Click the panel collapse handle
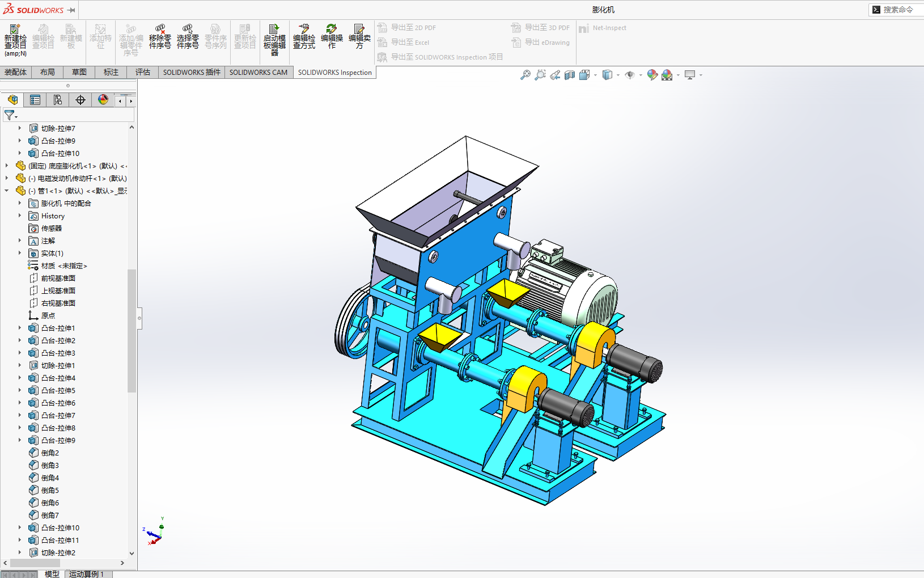Image resolution: width=924 pixels, height=578 pixels. (x=139, y=318)
